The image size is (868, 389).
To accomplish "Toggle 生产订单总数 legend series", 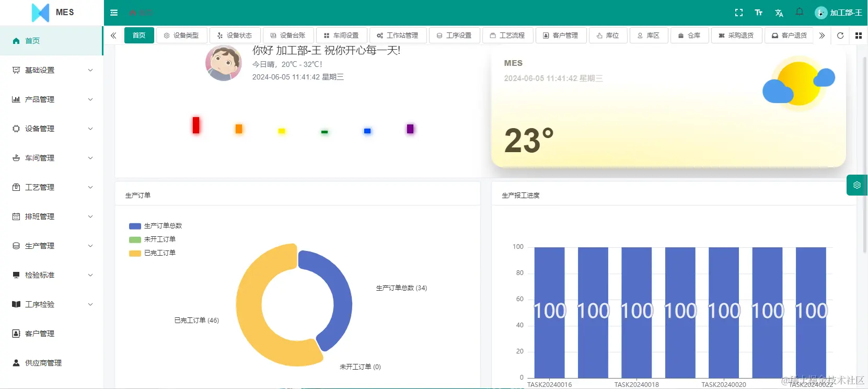I will click(x=155, y=226).
